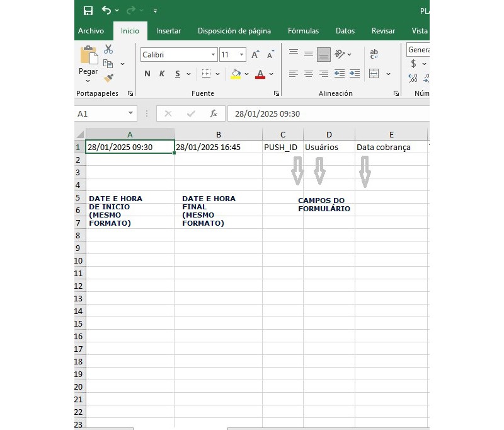Image resolution: width=504 pixels, height=430 pixels.
Task: Customize the Quick Access Toolbar
Action: 155,11
